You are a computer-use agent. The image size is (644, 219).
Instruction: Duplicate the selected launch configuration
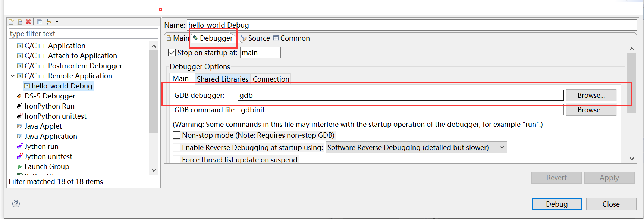pos(19,21)
